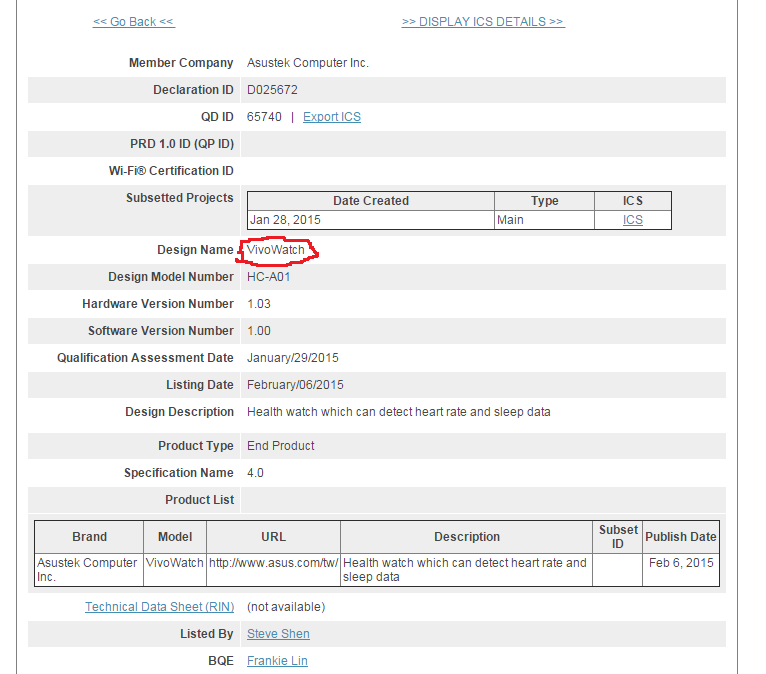Select Declaration ID value D025672

(272, 90)
